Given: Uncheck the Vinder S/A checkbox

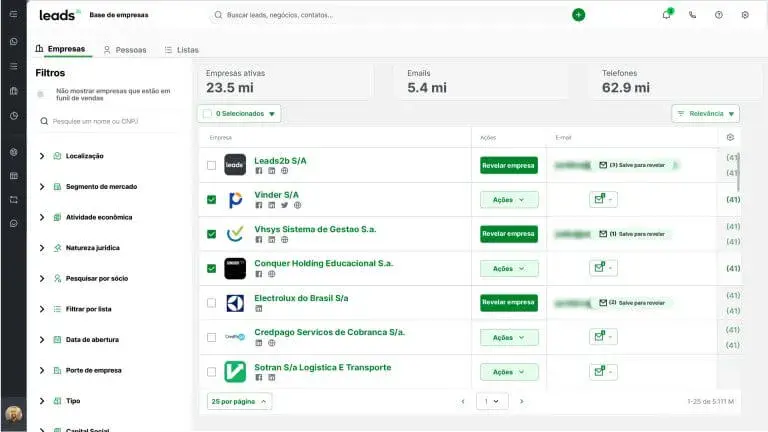Looking at the screenshot, I should pyautogui.click(x=211, y=200).
